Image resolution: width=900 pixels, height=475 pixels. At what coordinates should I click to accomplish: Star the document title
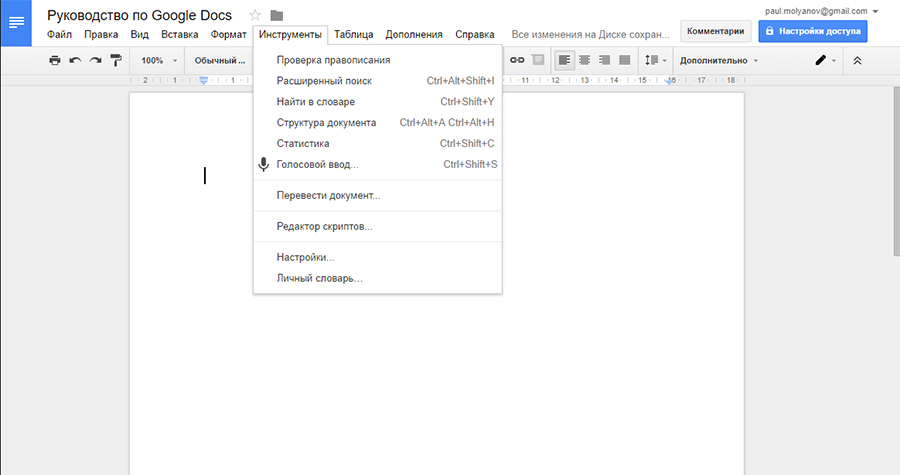tap(255, 15)
